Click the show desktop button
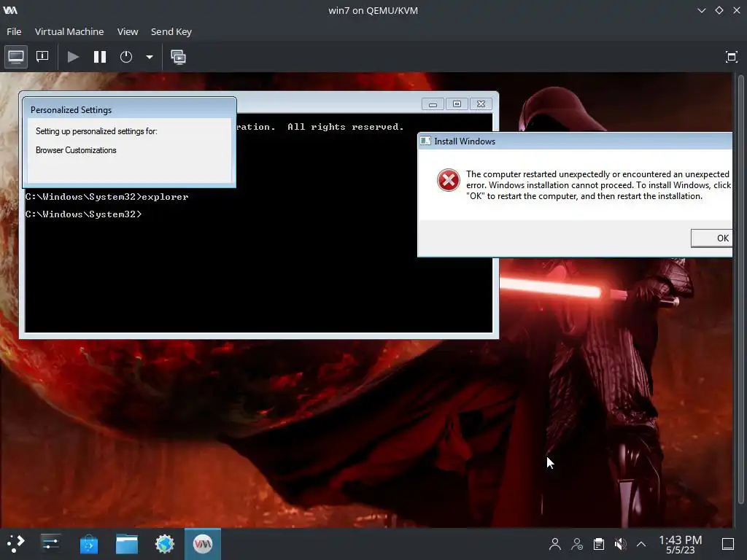Screen dimensions: 747x560 (x=728, y=544)
